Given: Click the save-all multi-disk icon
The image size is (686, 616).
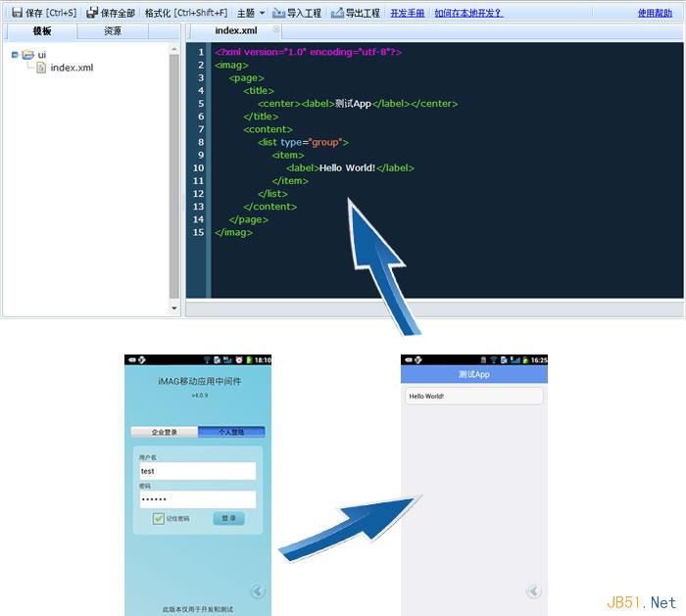Looking at the screenshot, I should click(92, 13).
